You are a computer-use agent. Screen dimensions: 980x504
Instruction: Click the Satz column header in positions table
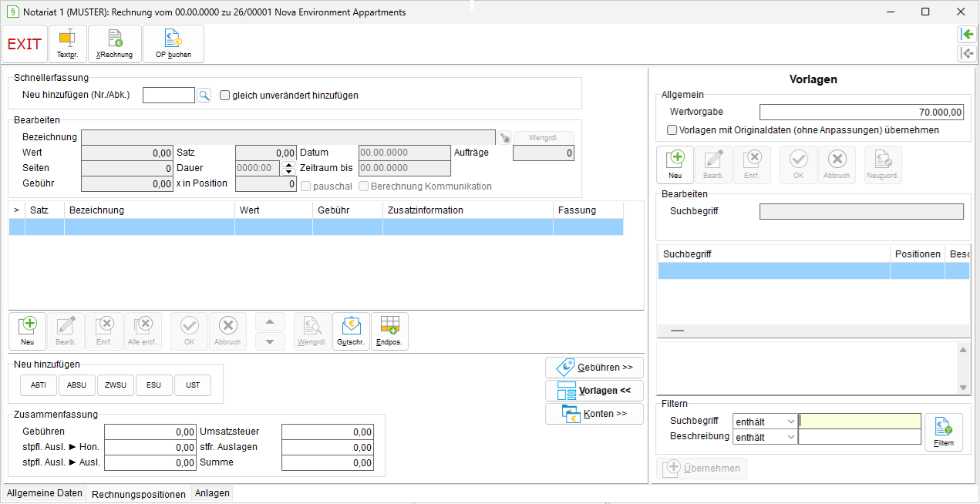click(45, 210)
